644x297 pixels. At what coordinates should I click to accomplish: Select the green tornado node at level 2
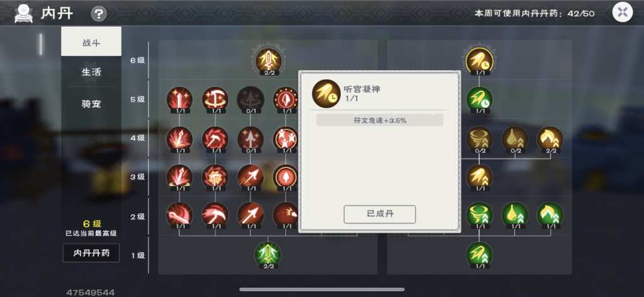pos(479,215)
